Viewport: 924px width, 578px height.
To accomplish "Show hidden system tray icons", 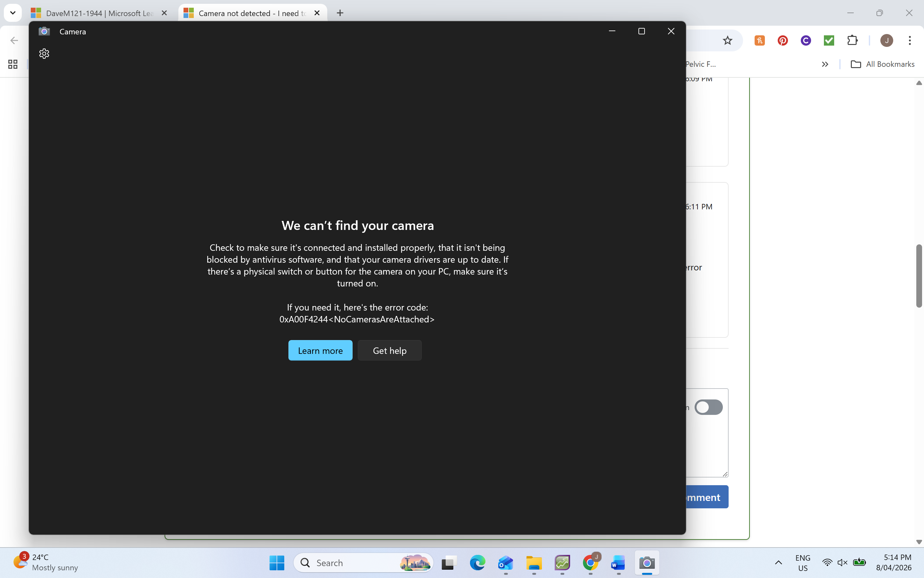I will tap(778, 563).
